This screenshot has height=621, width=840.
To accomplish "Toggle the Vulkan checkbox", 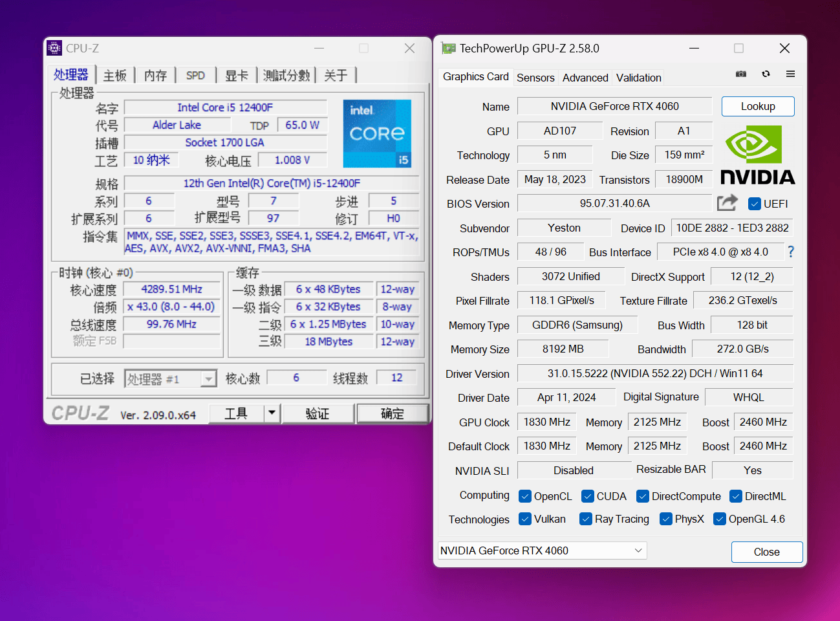I will (525, 519).
